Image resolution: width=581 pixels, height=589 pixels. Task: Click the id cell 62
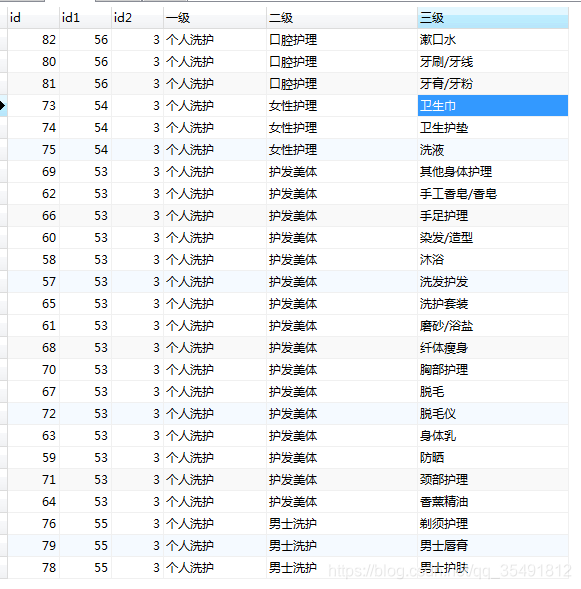[33, 194]
